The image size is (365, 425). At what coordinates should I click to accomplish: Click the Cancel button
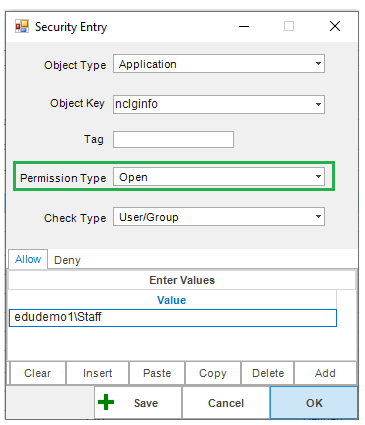click(x=226, y=403)
